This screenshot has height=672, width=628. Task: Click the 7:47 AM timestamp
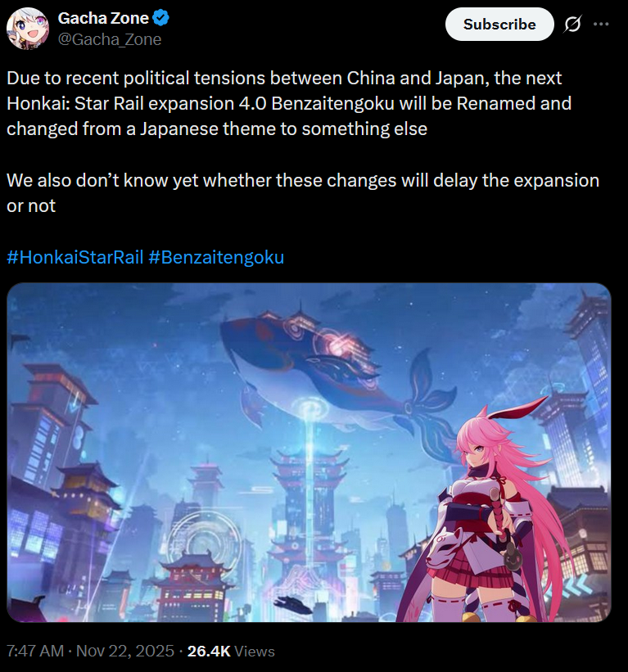35,651
